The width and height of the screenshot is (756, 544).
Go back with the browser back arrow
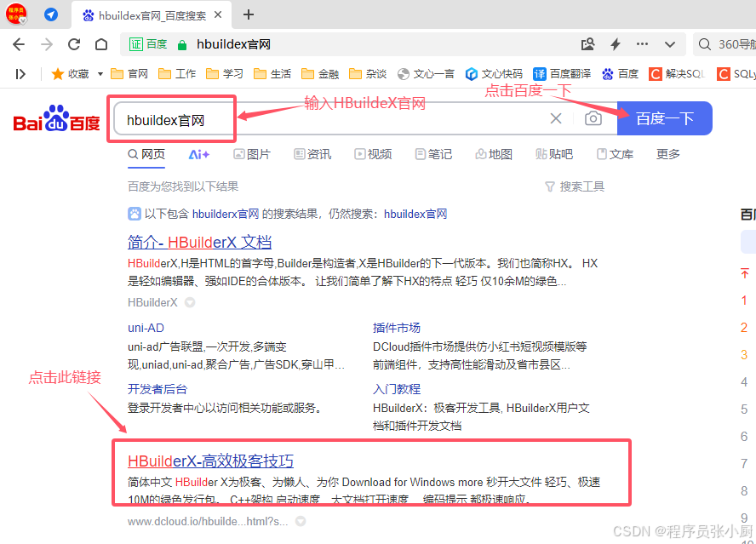coord(19,44)
